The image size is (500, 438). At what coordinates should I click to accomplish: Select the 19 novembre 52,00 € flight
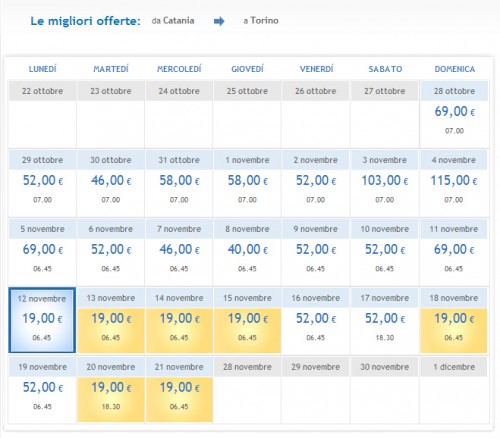click(x=42, y=389)
